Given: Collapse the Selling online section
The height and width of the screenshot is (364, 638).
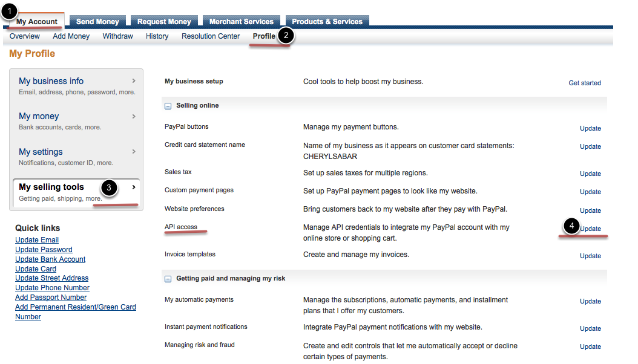Looking at the screenshot, I should (x=168, y=106).
